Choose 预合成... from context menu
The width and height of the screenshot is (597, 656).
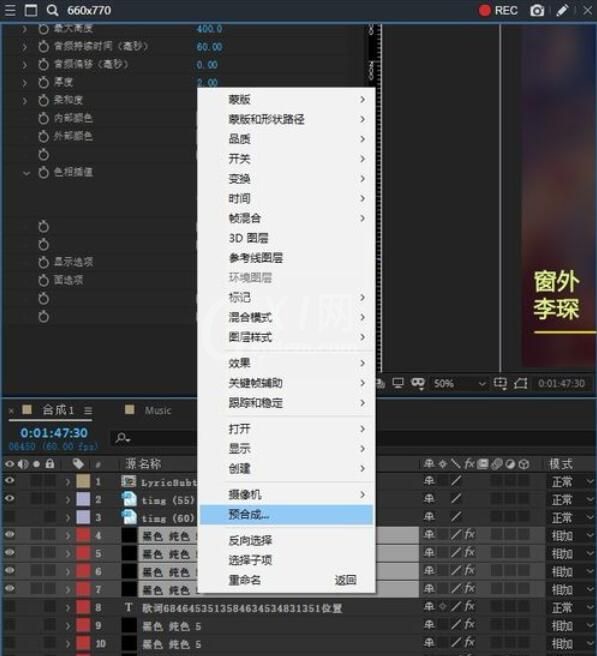(x=287, y=515)
